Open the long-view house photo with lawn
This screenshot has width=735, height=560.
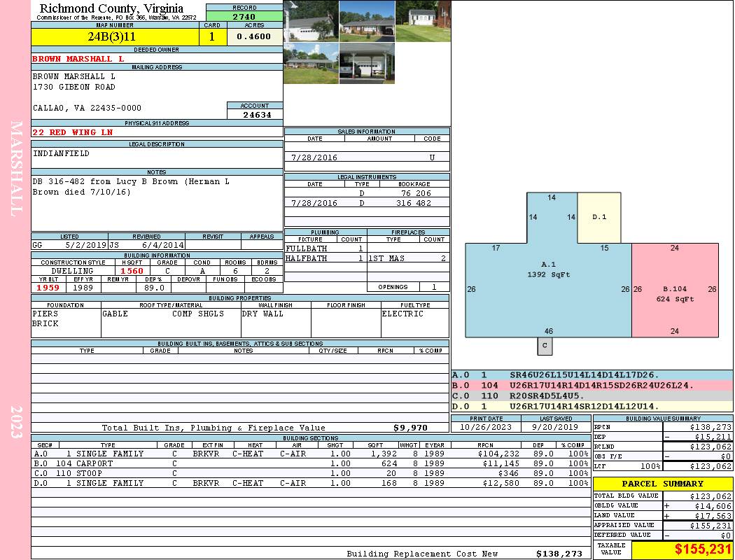click(x=311, y=63)
